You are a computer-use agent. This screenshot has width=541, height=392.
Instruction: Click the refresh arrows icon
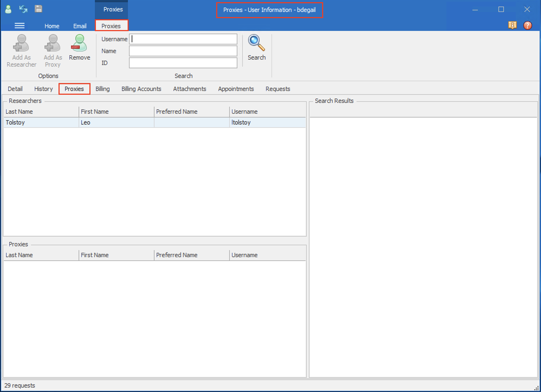click(23, 9)
